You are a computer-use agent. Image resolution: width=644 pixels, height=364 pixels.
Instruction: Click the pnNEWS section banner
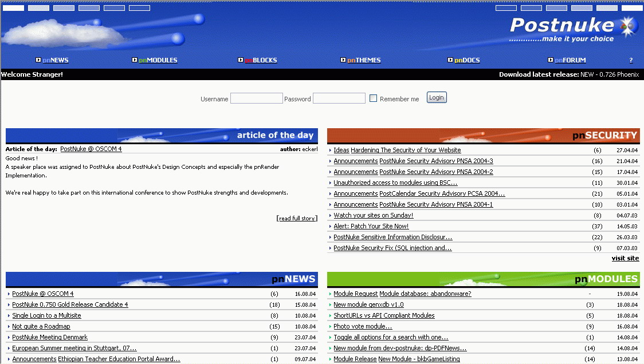pyautogui.click(x=162, y=279)
